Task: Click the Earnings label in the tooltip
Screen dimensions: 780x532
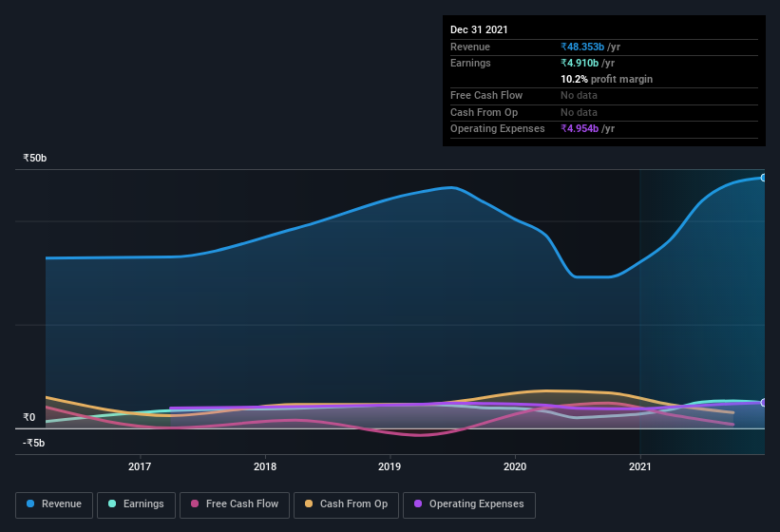Action: (x=470, y=63)
